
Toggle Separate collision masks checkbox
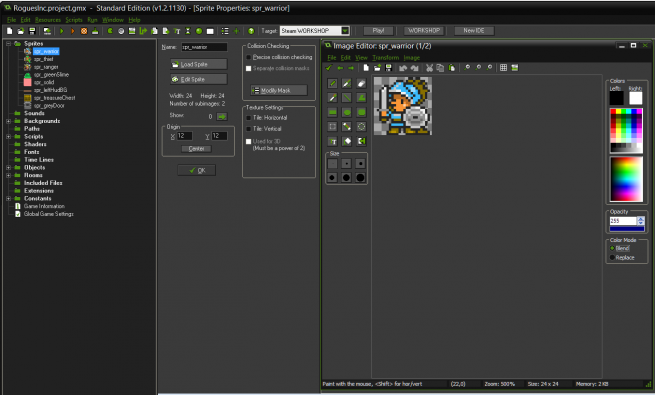(249, 68)
